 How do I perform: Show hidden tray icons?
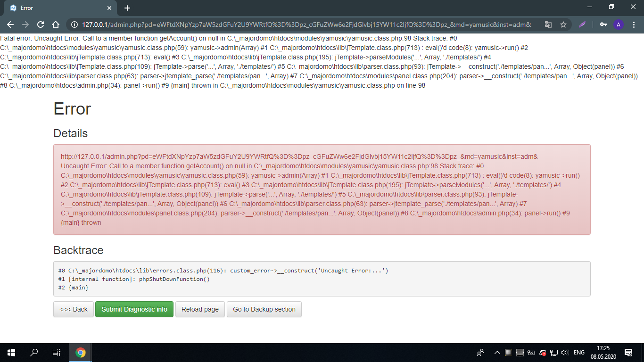click(x=497, y=352)
